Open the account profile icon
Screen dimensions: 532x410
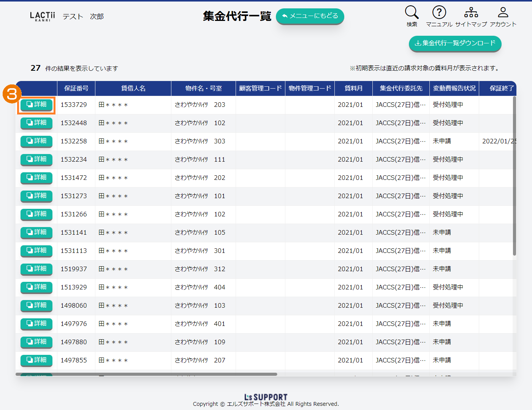pyautogui.click(x=503, y=13)
